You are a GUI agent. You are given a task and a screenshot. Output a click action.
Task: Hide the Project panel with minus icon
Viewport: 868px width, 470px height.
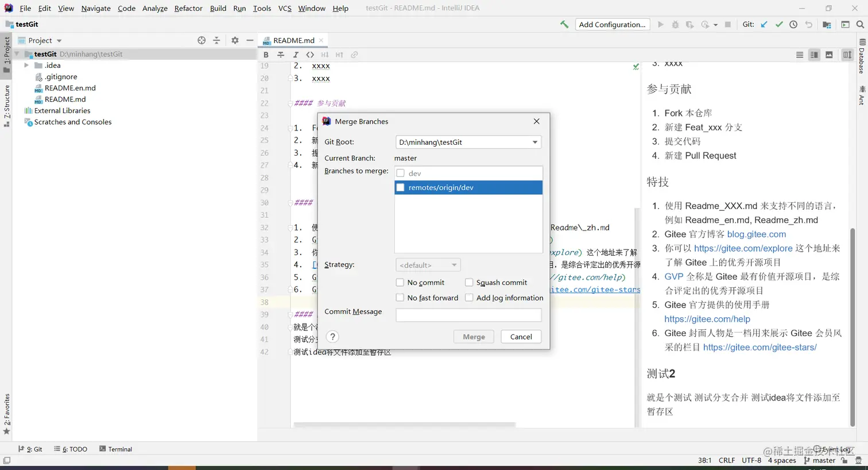tap(250, 40)
